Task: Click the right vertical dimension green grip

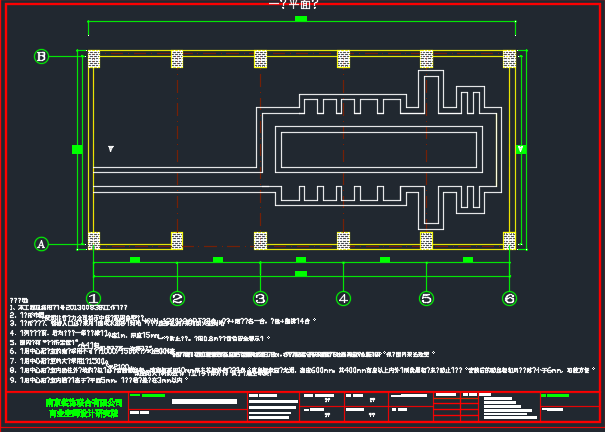Action: [x=520, y=149]
